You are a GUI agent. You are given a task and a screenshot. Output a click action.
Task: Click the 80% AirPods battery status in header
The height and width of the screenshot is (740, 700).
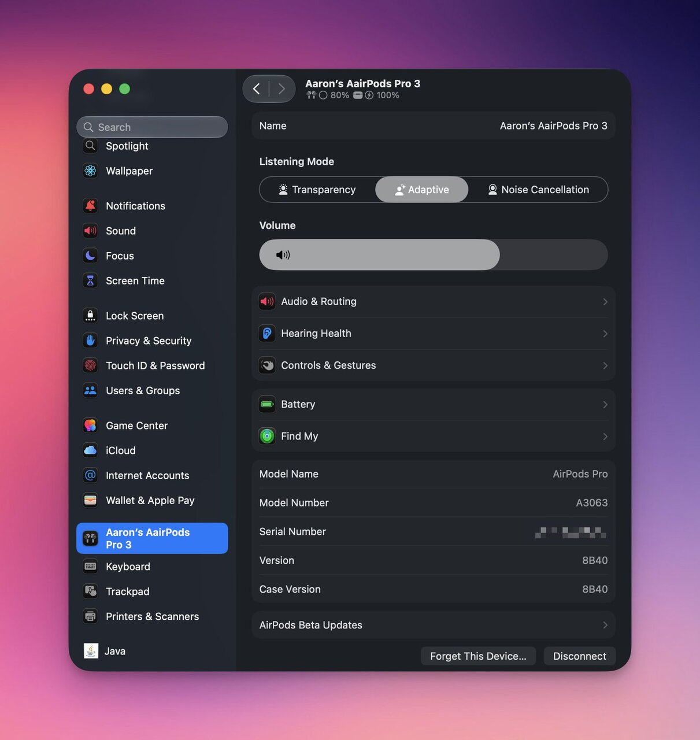pyautogui.click(x=328, y=95)
